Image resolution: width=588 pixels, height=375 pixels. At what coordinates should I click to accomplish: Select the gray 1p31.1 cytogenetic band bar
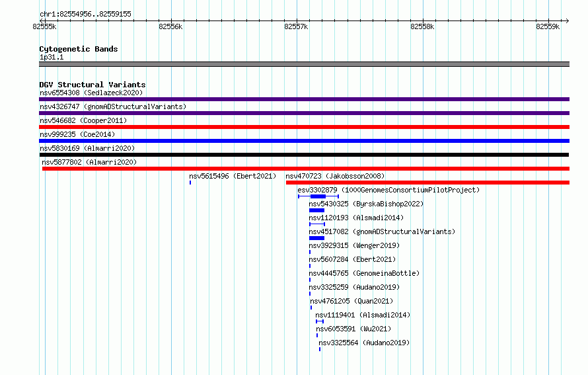[304, 64]
